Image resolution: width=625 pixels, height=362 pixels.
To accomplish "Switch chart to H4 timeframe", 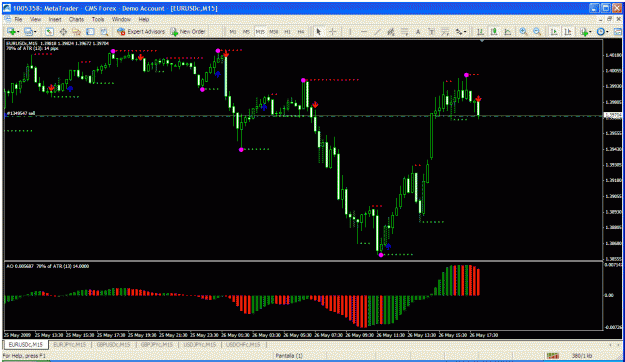I will pos(301,31).
